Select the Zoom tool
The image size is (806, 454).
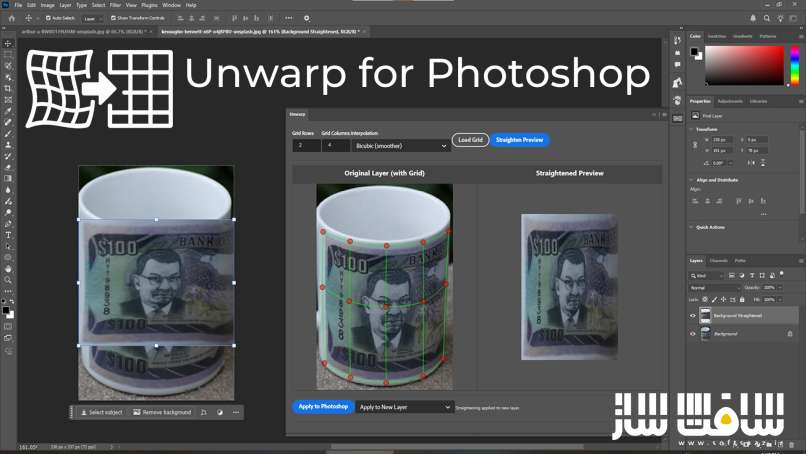[8, 280]
